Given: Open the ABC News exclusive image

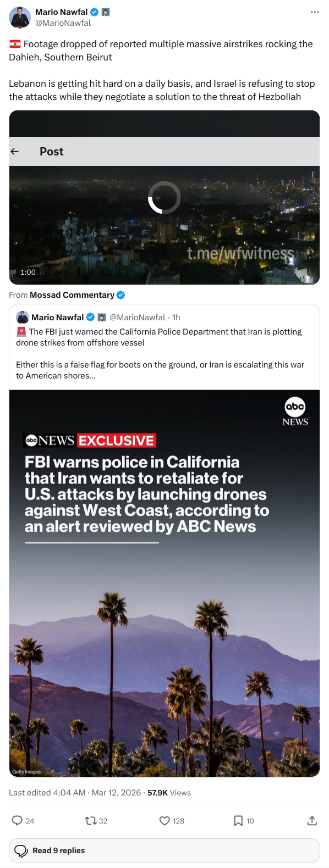Looking at the screenshot, I should (x=164, y=583).
